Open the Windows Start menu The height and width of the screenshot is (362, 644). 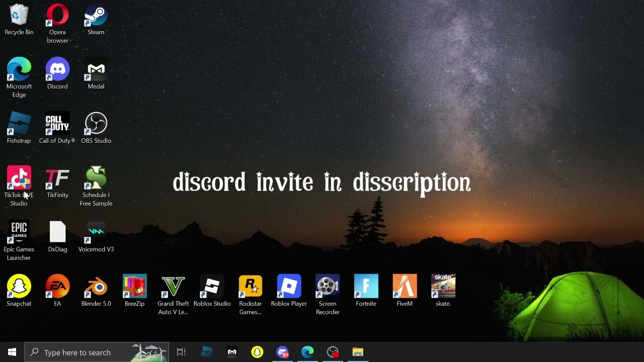coord(12,352)
